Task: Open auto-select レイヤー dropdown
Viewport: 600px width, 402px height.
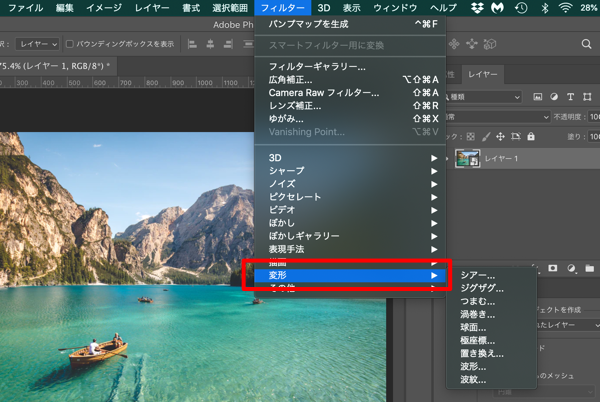Action: [x=37, y=44]
